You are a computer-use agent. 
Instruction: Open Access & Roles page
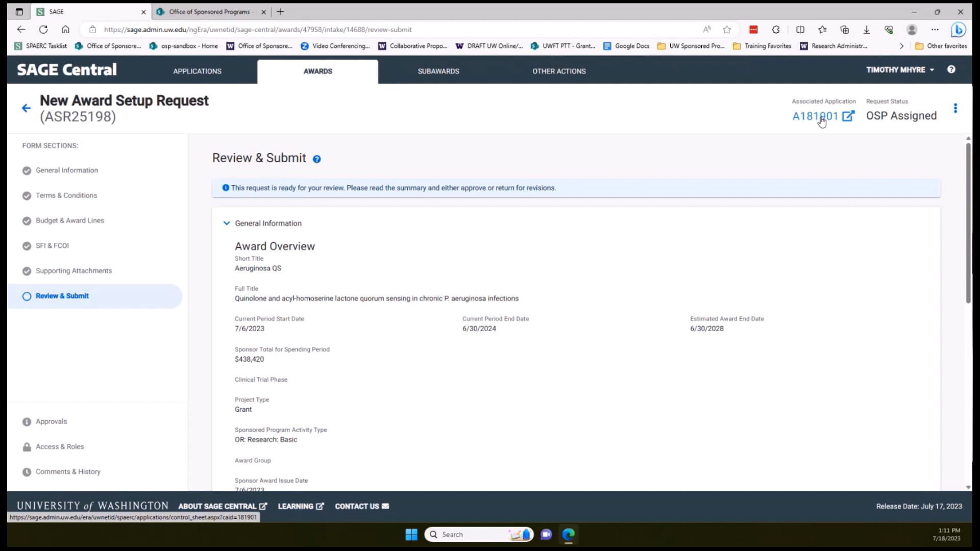(60, 446)
